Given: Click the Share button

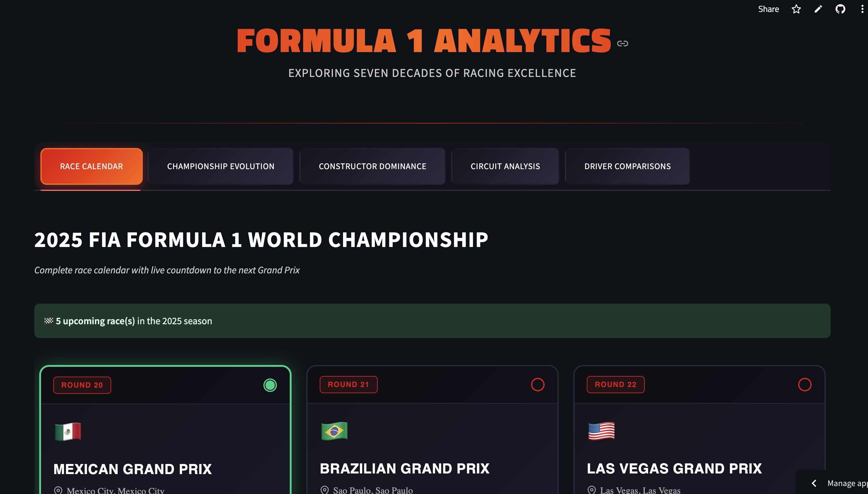Looking at the screenshot, I should (x=768, y=9).
